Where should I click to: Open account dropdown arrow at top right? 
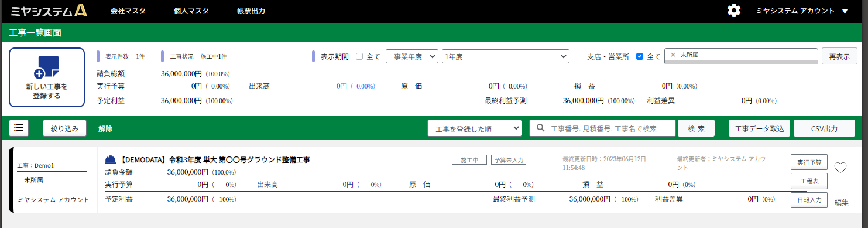(x=844, y=11)
